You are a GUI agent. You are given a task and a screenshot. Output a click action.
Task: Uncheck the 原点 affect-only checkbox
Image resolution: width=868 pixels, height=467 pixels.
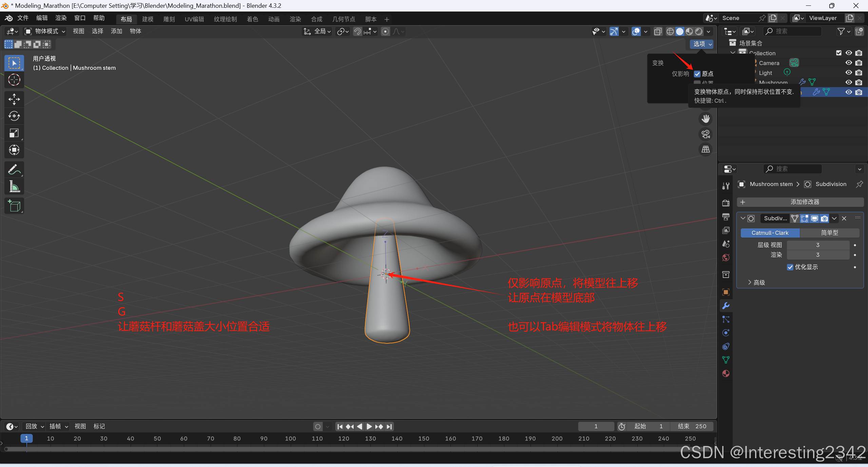tap(697, 74)
